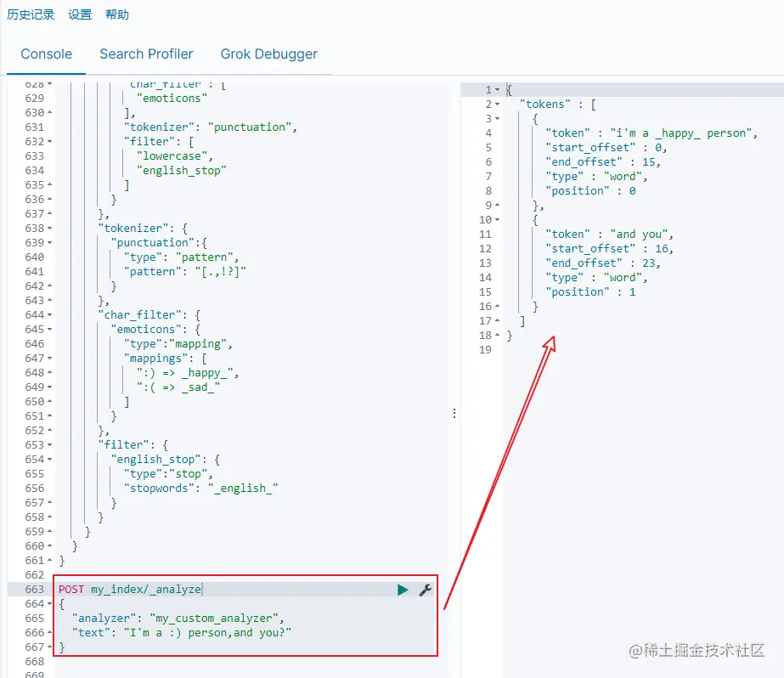Open the 设置 settings menu
784x678 pixels.
pos(80,15)
